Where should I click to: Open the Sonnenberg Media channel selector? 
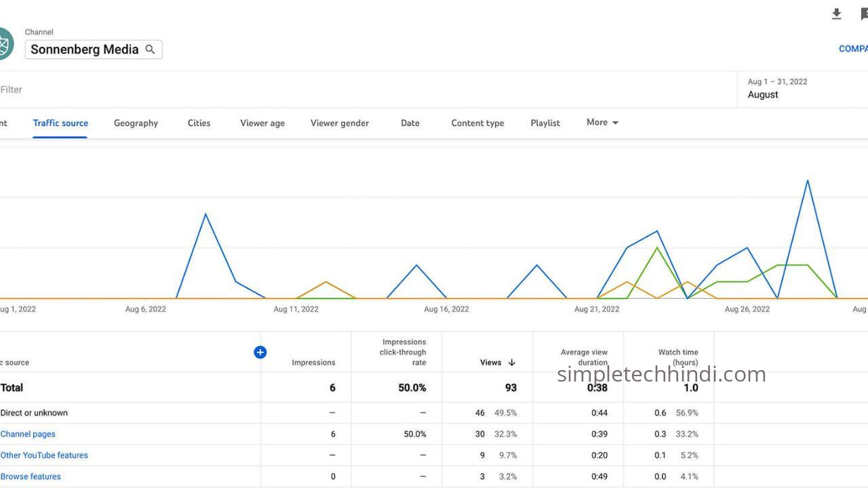click(85, 49)
